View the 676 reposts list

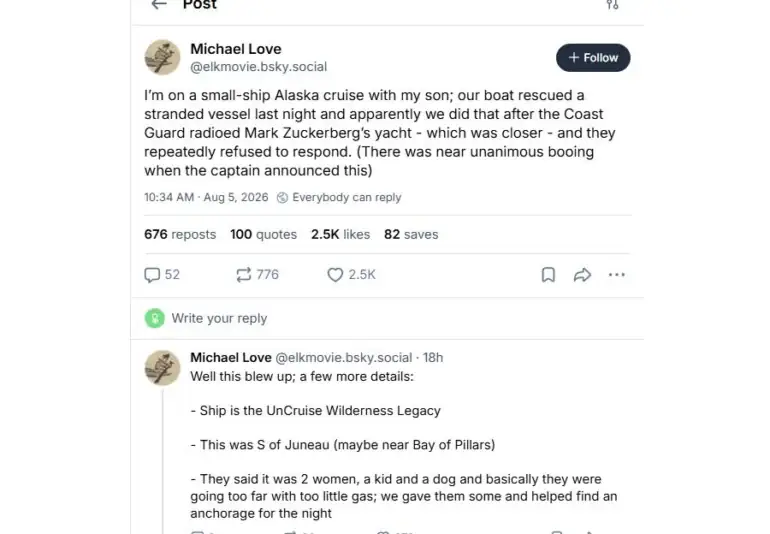click(x=180, y=234)
